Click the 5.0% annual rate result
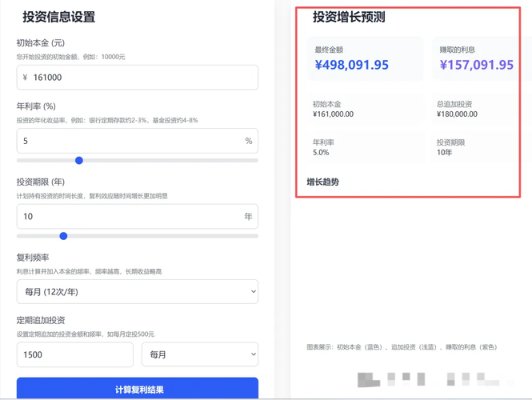532x400 pixels. point(321,153)
